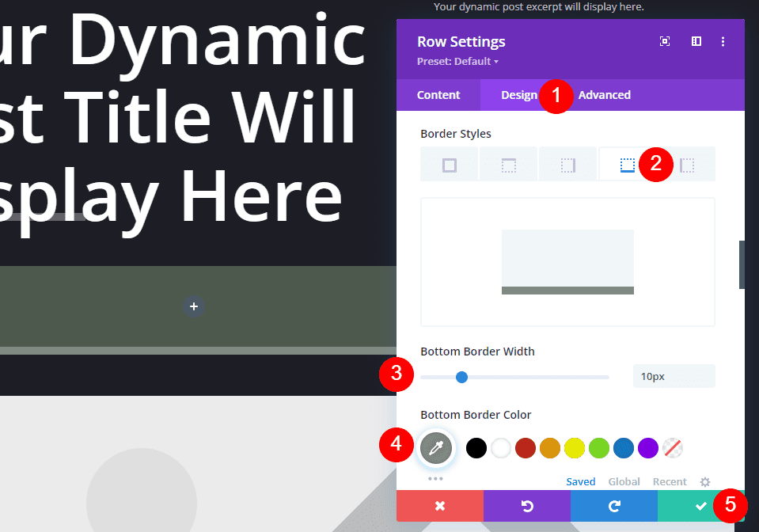The height and width of the screenshot is (532, 759).
Task: Switch to the Content tab
Action: coord(438,95)
